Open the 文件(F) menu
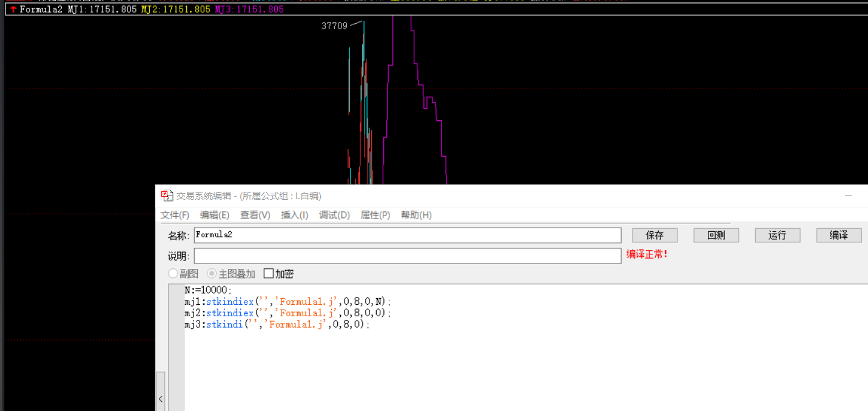The width and height of the screenshot is (868, 411). point(175,215)
